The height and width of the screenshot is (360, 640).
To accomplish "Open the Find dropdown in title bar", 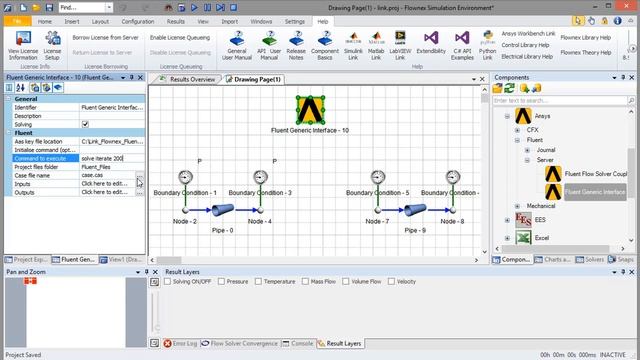I will point(109,7).
